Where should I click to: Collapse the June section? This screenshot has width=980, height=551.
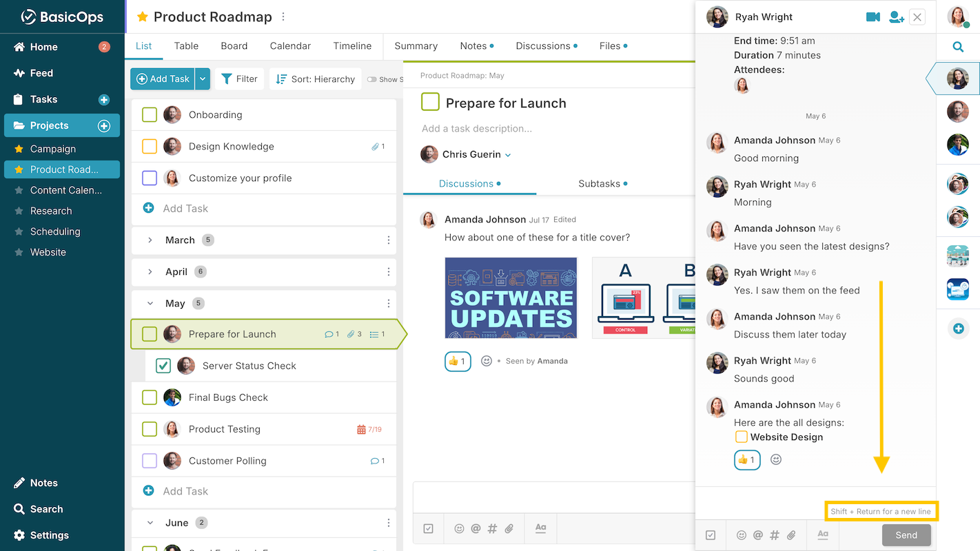[150, 523]
